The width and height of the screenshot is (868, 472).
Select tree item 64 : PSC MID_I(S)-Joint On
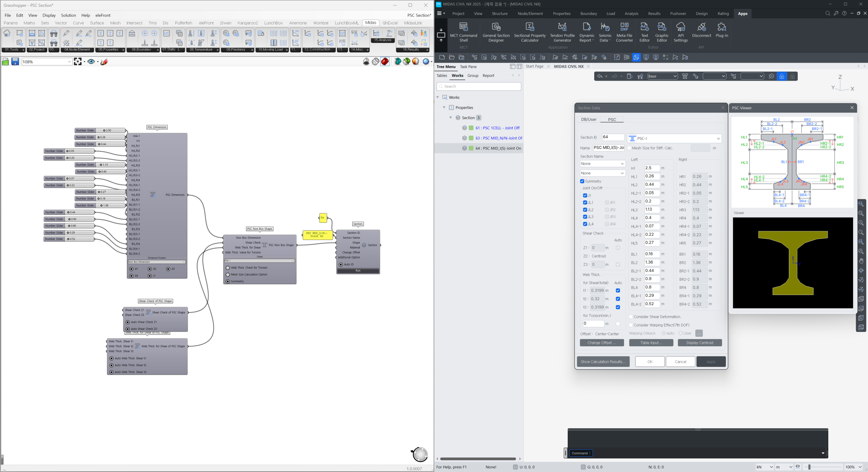point(497,148)
